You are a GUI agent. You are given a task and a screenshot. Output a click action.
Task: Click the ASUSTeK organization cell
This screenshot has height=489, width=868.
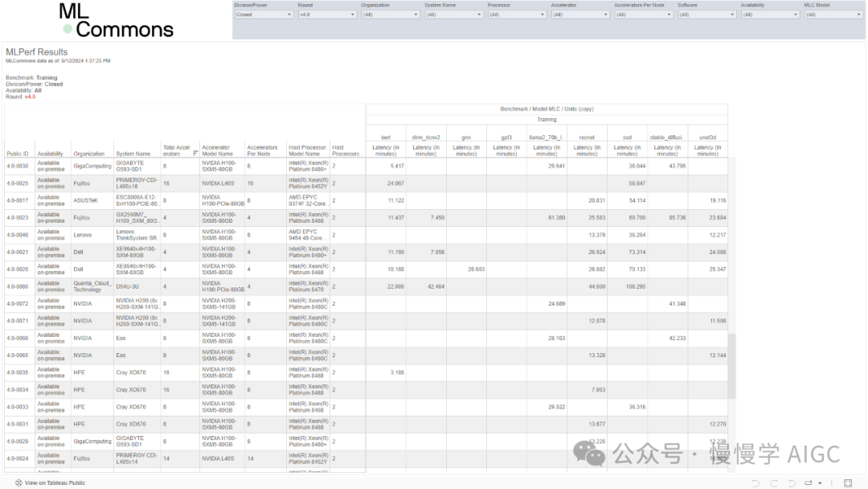point(86,200)
